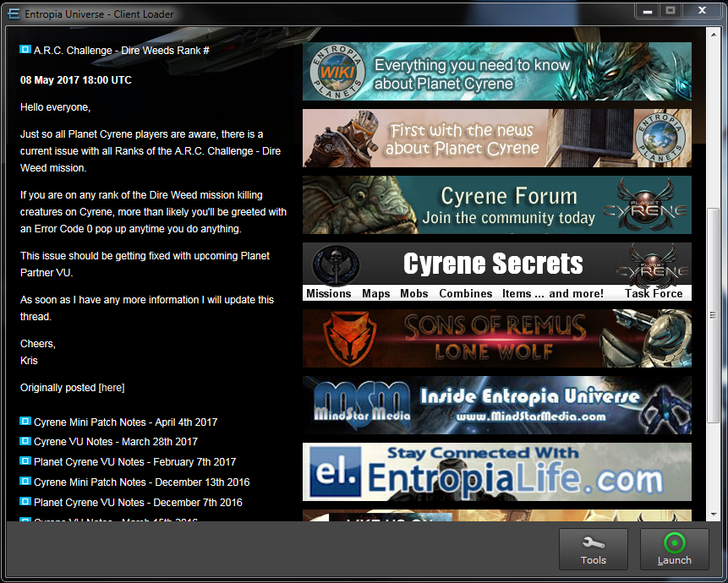Click the scrollbar down arrow

(x=713, y=515)
